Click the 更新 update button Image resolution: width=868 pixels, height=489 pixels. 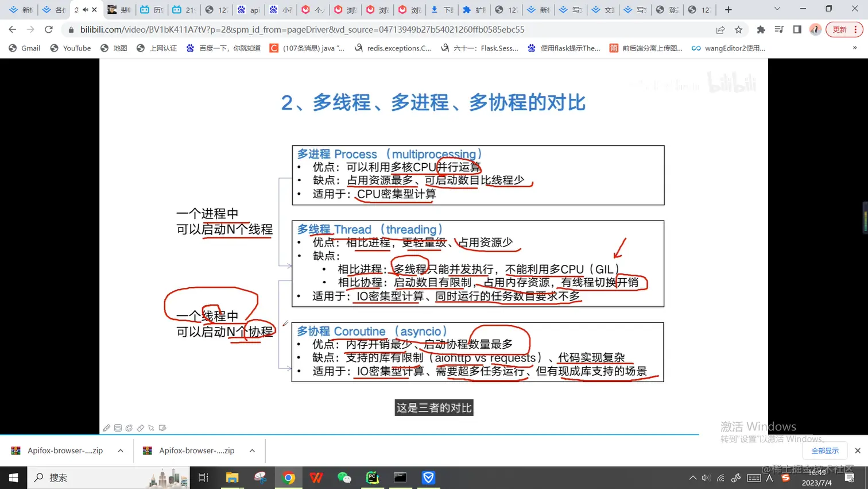pyautogui.click(x=844, y=30)
